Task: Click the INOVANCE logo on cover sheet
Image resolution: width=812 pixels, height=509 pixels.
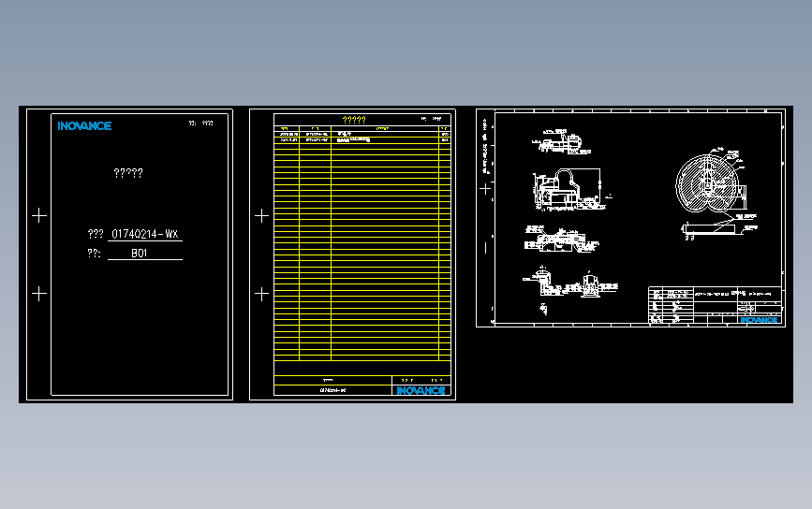Action: 84,125
